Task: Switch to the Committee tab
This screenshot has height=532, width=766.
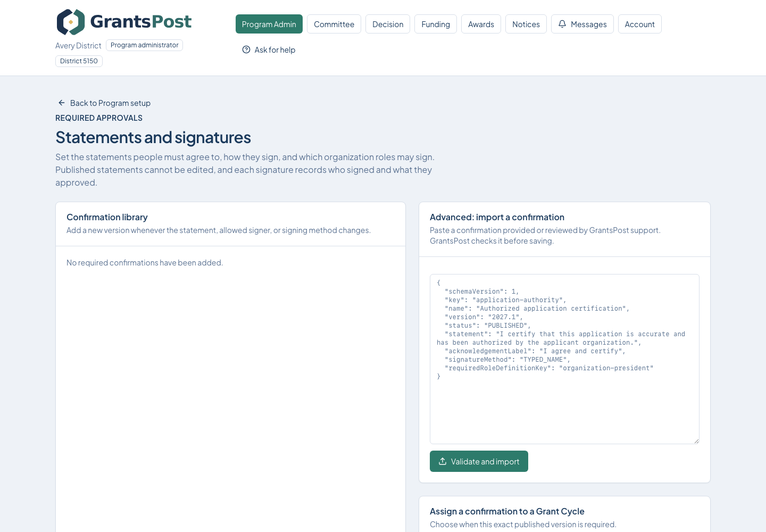Action: pyautogui.click(x=334, y=24)
